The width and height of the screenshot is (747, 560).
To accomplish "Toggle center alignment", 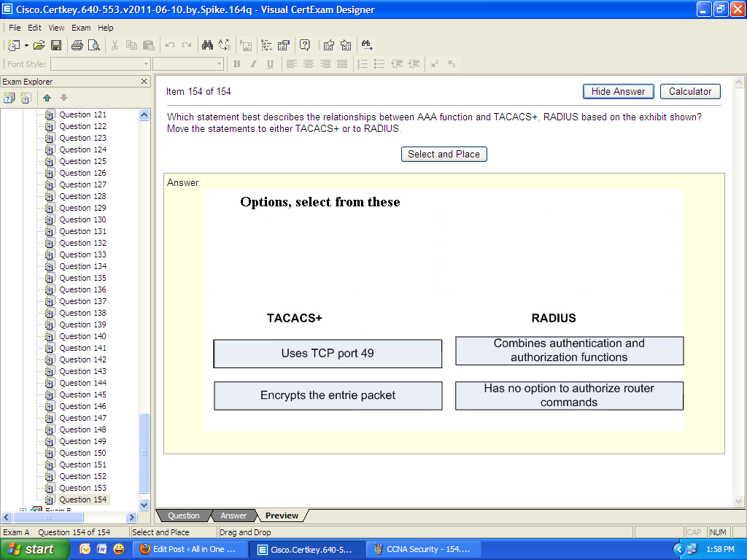I will pos(309,64).
